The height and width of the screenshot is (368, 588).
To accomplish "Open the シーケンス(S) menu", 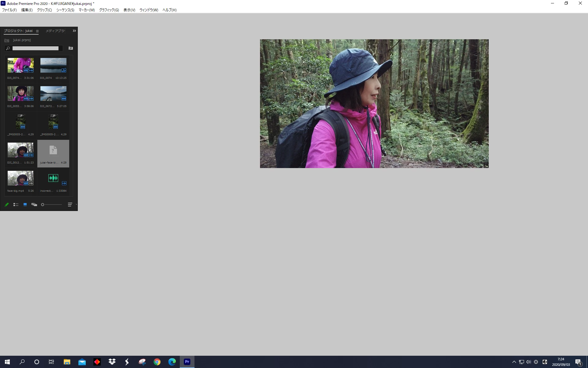I will tap(65, 10).
